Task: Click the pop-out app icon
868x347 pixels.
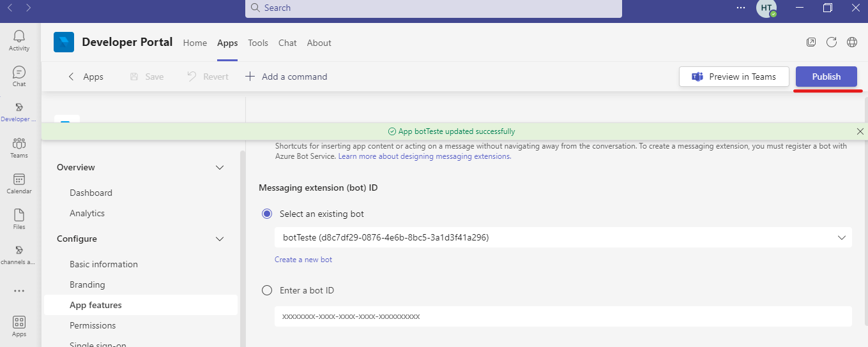Action: 811,43
